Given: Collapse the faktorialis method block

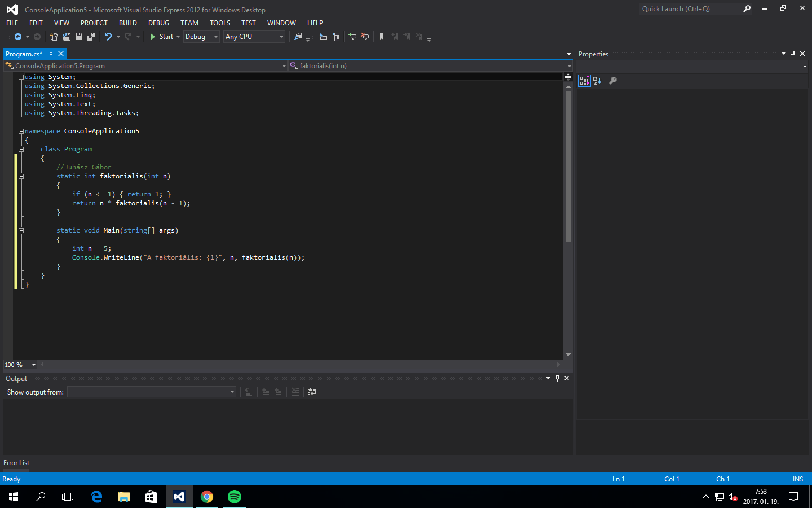Looking at the screenshot, I should pos(21,176).
